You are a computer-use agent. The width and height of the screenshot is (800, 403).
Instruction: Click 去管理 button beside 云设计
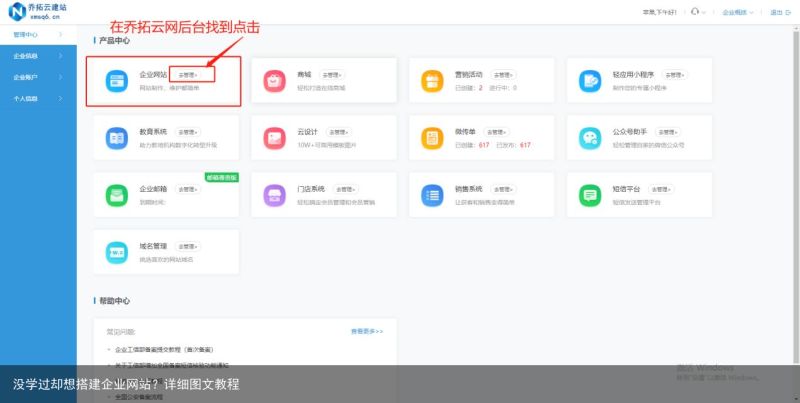[338, 132]
